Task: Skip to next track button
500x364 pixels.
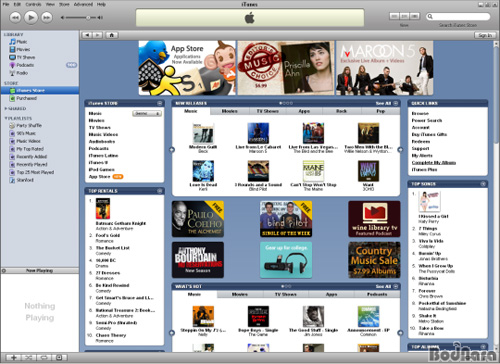Action: (x=47, y=17)
